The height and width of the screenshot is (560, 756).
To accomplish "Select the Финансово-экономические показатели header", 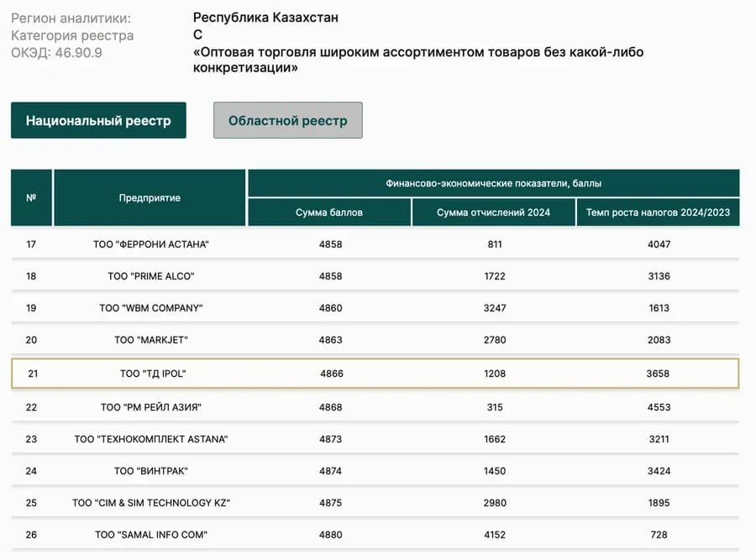I will 494,183.
